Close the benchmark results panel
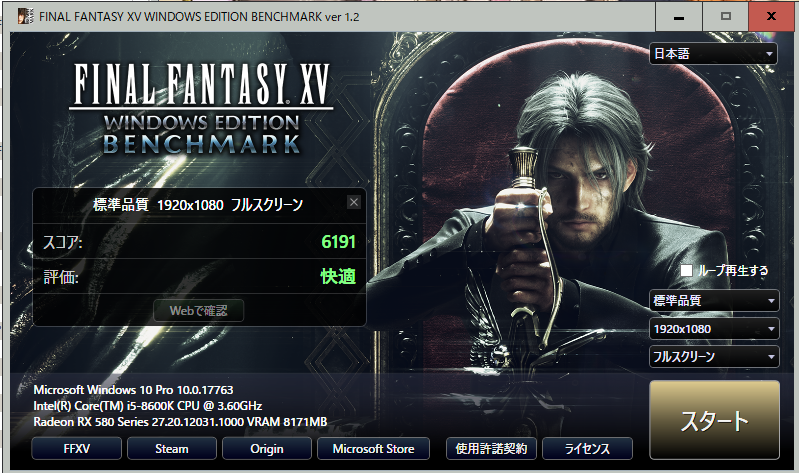Screen dimensions: 799x473 click(354, 202)
